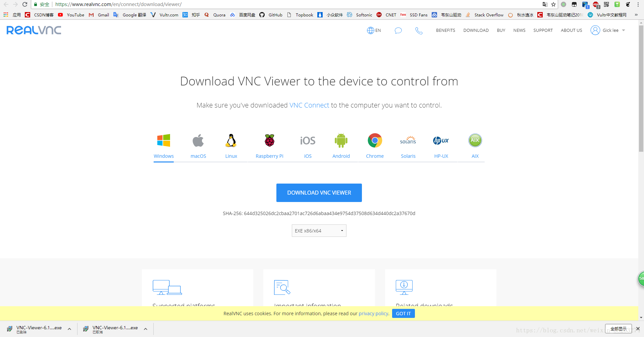Open Chrome's three-dot menu
This screenshot has width=644, height=337.
click(x=638, y=4)
